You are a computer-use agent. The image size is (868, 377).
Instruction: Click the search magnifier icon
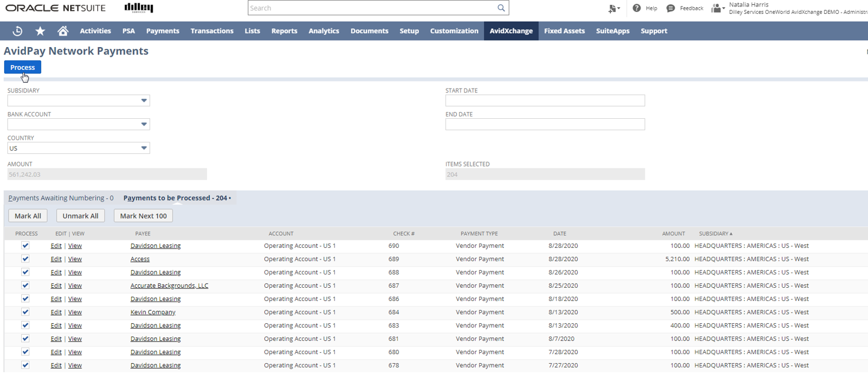(x=501, y=8)
